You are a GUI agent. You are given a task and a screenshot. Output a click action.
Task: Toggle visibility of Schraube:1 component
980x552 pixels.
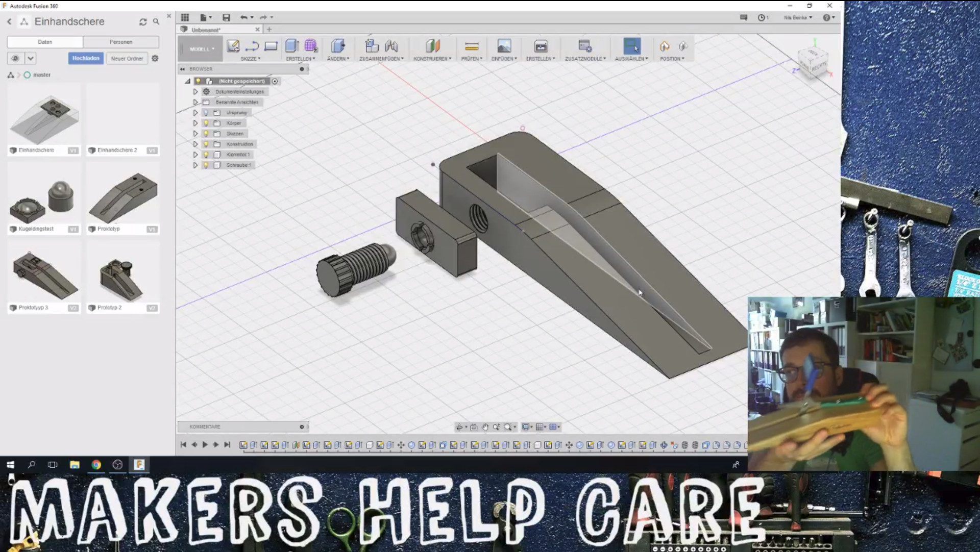(206, 165)
